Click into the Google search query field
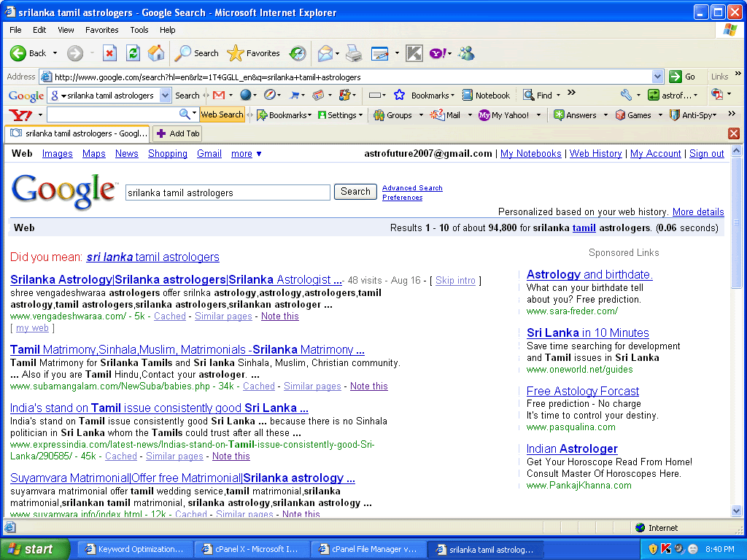This screenshot has height=560, width=747. [x=228, y=192]
